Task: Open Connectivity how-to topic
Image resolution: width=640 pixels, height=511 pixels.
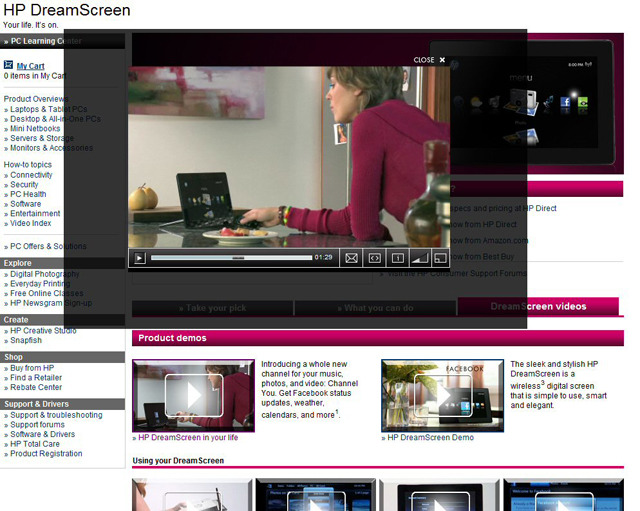Action: coord(31,175)
